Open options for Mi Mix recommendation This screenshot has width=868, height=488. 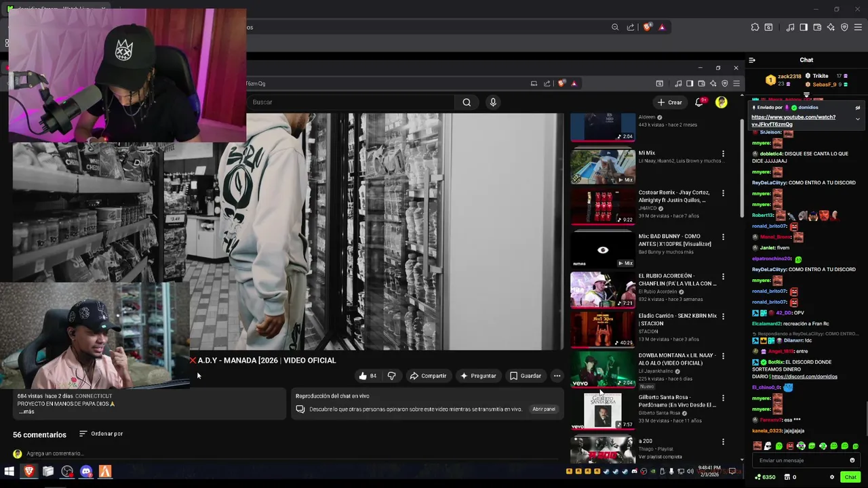pos(723,154)
